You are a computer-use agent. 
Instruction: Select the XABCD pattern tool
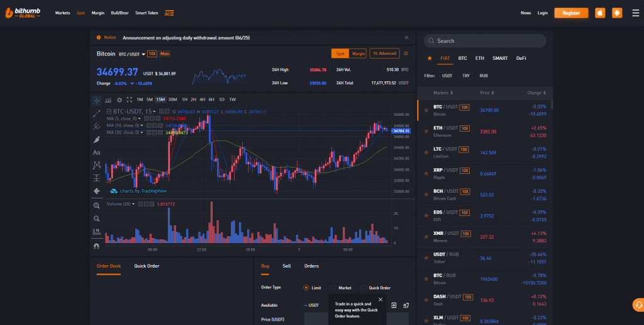tap(96, 165)
